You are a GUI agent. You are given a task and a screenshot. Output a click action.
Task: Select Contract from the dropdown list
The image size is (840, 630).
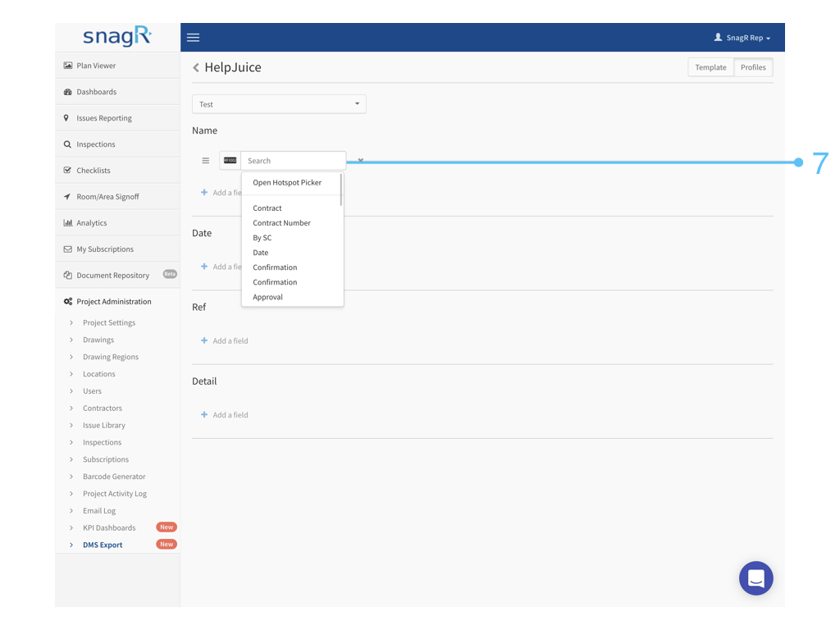point(267,208)
